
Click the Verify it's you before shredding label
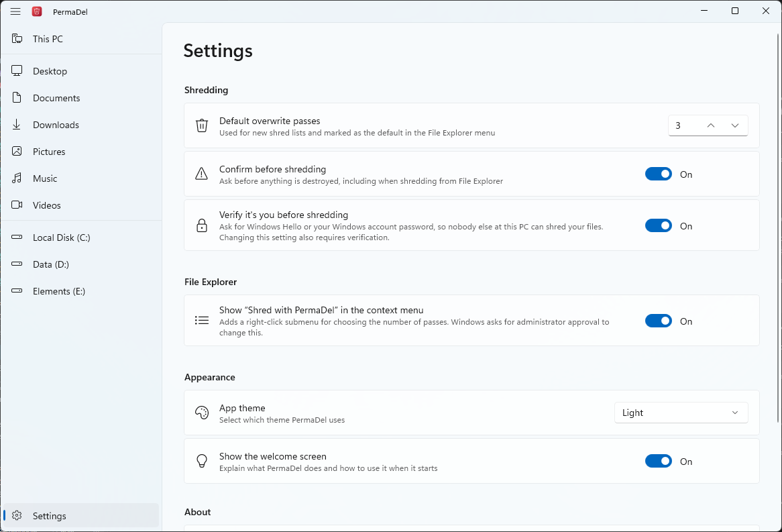tap(284, 215)
